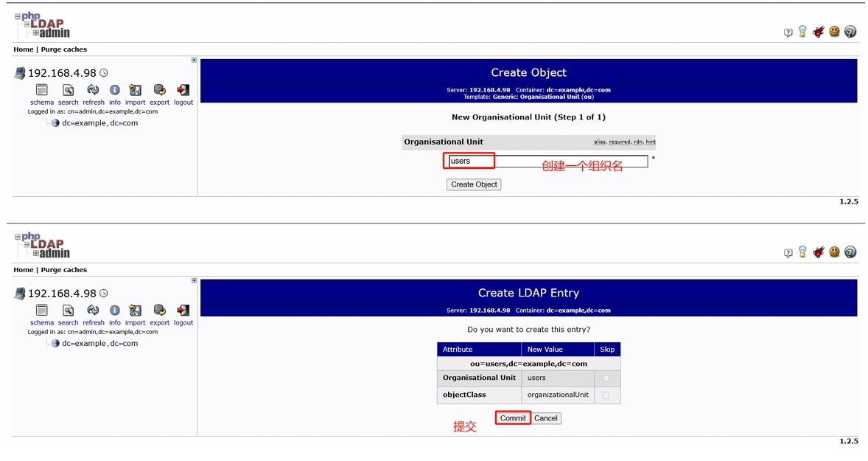Open the search icon in the upper sidebar
The width and height of the screenshot is (868, 461).
click(68, 91)
